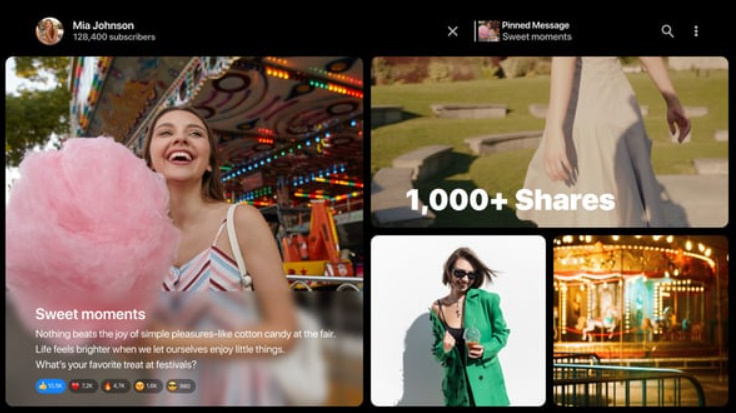Open the three-dot more options menu

point(696,31)
